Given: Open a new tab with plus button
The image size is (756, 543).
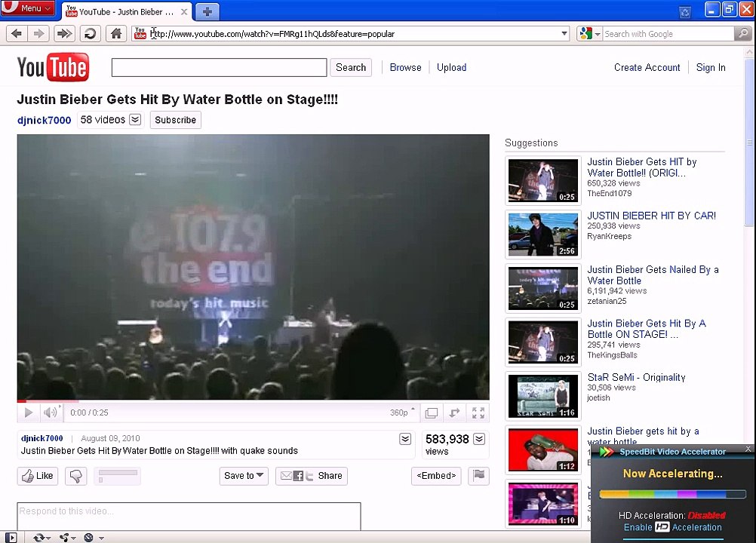Looking at the screenshot, I should point(207,11).
